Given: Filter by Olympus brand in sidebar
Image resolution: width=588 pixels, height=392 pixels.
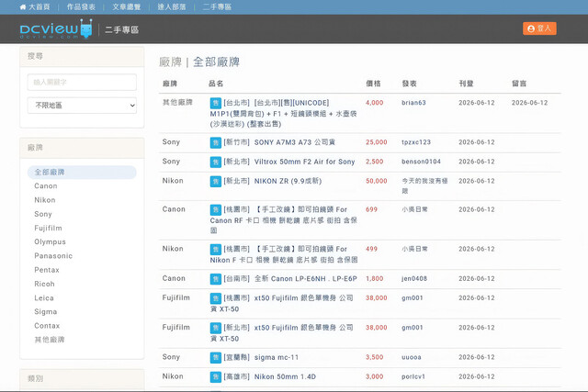Looking at the screenshot, I should click(x=50, y=242).
